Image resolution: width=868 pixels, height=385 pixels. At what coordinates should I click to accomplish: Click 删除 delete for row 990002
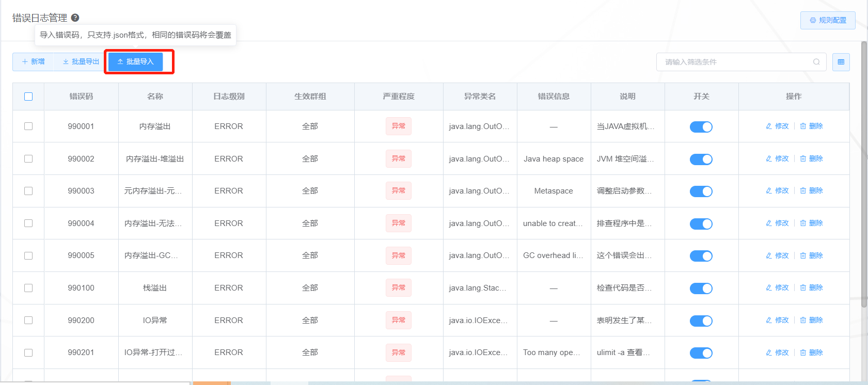(811, 158)
